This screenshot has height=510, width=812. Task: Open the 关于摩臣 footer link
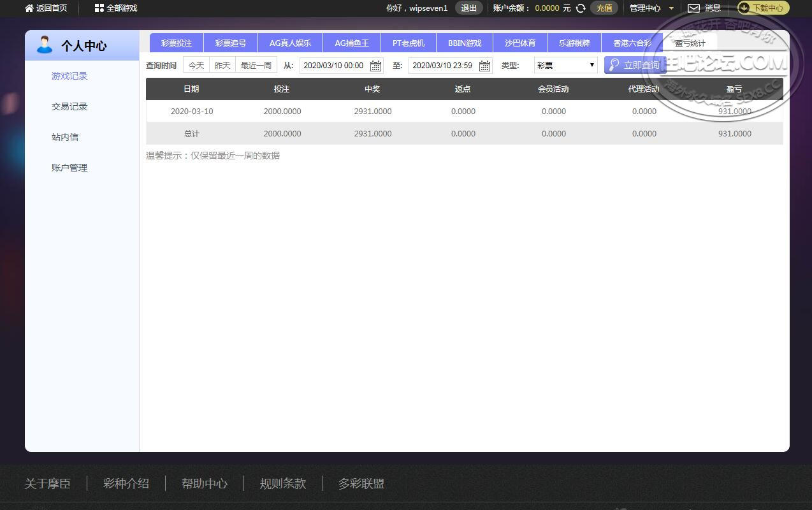click(48, 484)
